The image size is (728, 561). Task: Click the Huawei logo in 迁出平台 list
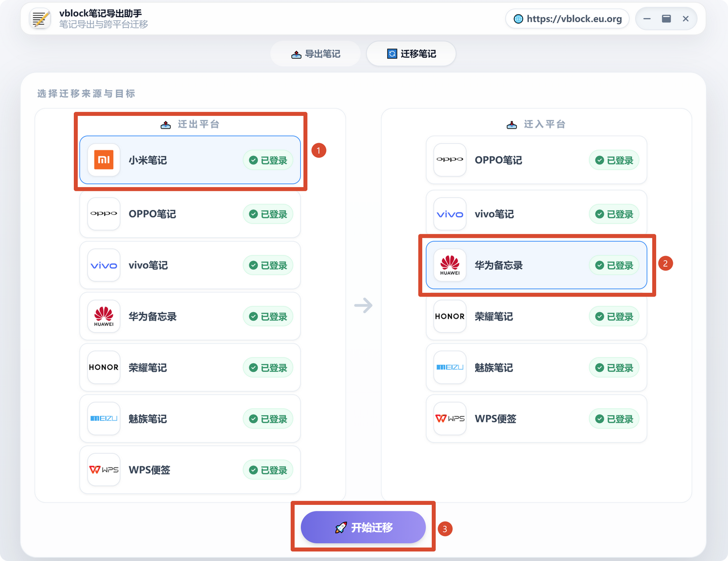point(104,316)
